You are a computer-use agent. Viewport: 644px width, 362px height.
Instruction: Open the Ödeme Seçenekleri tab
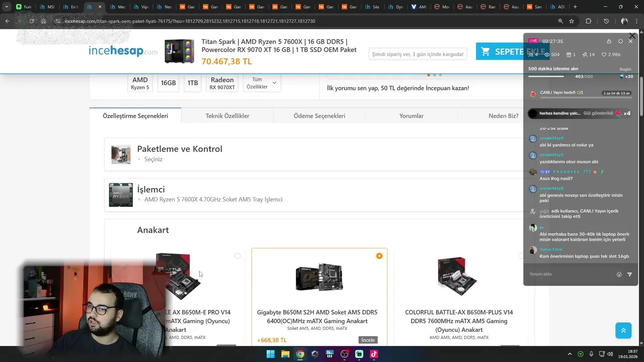pyautogui.click(x=319, y=116)
